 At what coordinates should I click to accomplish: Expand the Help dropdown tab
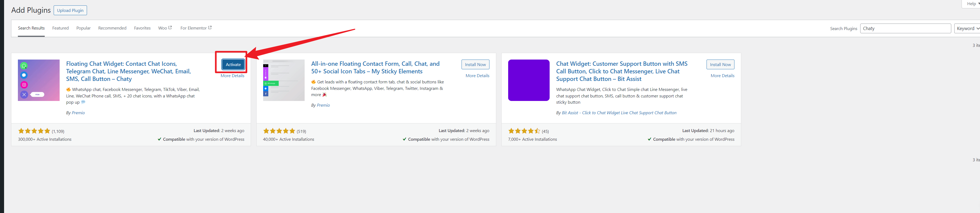(x=972, y=4)
